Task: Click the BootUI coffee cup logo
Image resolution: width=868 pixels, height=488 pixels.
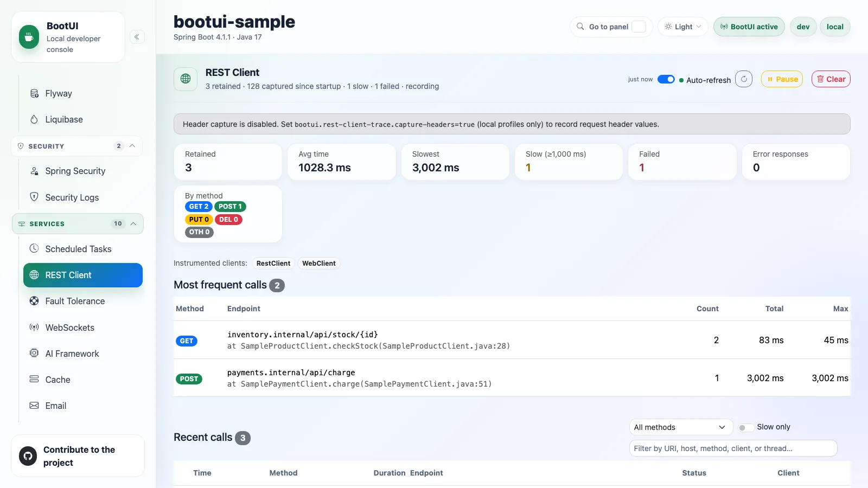Action: [29, 37]
